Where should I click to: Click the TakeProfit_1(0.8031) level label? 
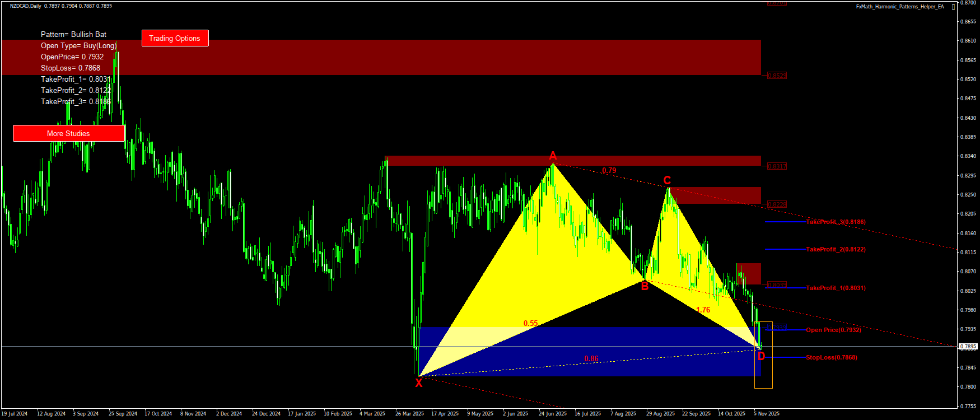coord(836,288)
